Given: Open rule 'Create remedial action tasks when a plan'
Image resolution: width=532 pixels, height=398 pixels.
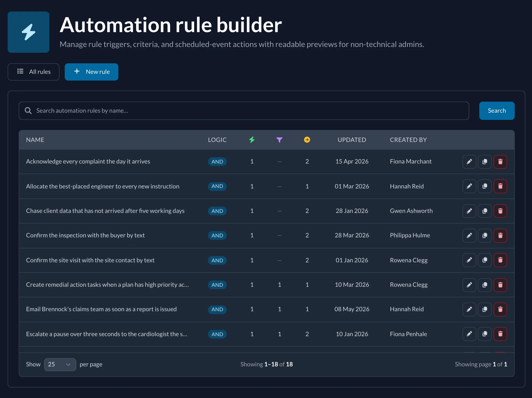Looking at the screenshot, I should click(107, 285).
